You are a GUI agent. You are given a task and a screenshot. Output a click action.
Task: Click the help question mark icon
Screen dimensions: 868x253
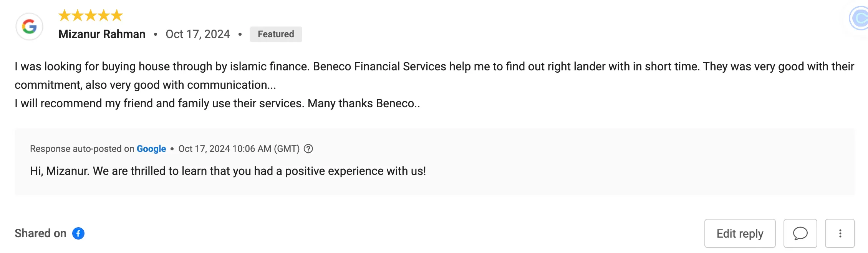coord(308,149)
